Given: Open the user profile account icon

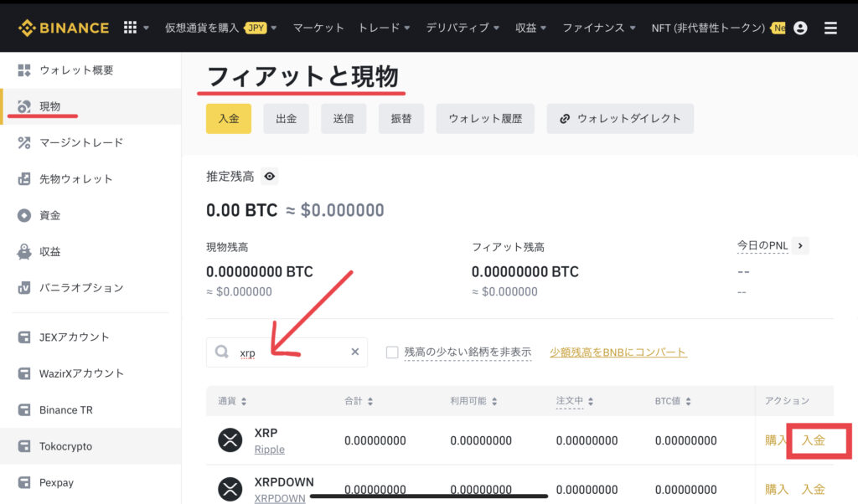Looking at the screenshot, I should click(800, 28).
